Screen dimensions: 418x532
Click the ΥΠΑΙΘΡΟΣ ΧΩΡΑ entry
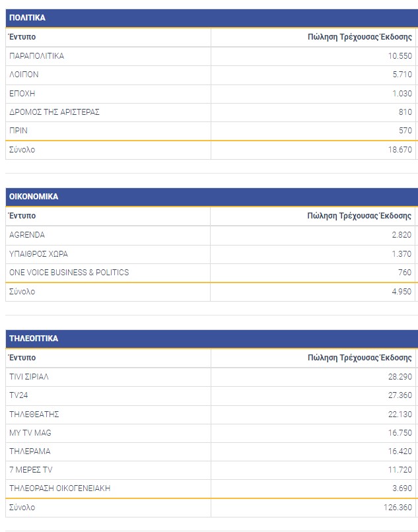pyautogui.click(x=38, y=254)
